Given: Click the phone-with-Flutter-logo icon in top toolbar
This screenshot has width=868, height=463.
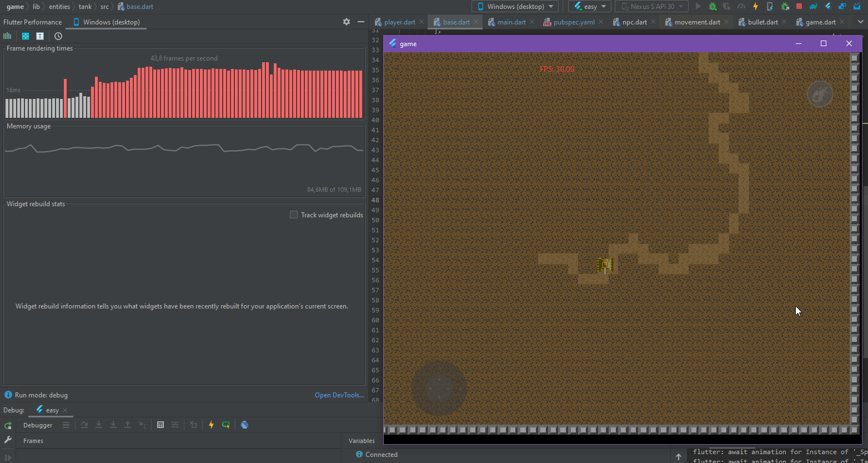Looking at the screenshot, I should pyautogui.click(x=770, y=7).
